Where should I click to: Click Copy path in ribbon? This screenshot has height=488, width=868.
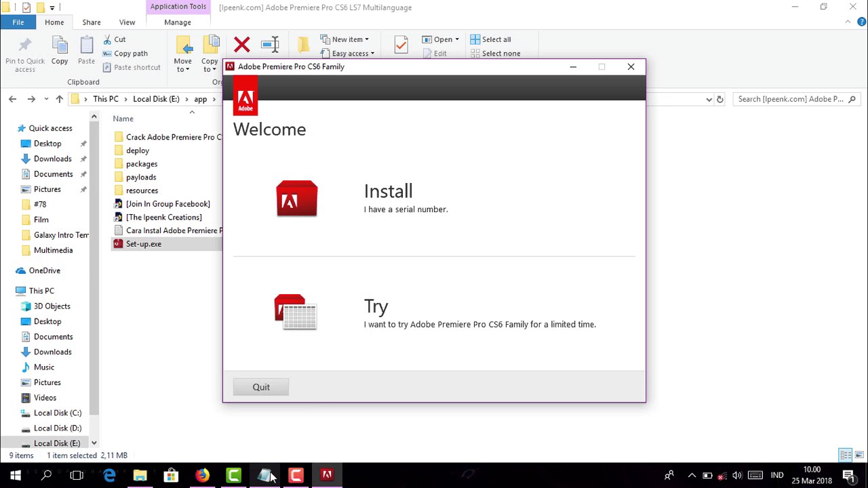click(x=125, y=54)
